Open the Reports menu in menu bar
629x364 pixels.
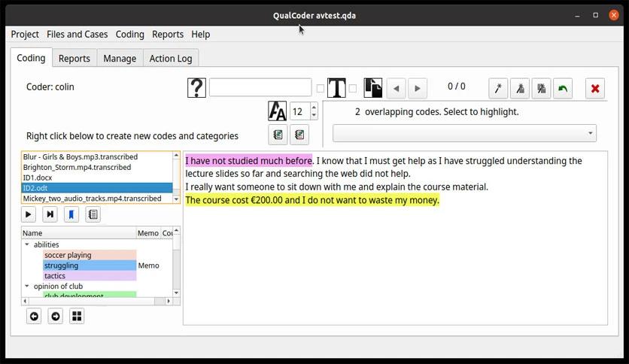tap(168, 35)
